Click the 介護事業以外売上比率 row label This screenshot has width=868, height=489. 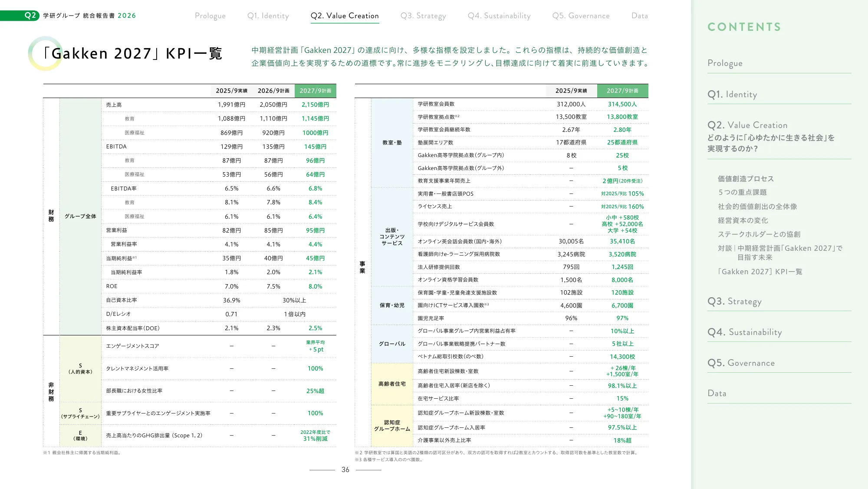[444, 440]
